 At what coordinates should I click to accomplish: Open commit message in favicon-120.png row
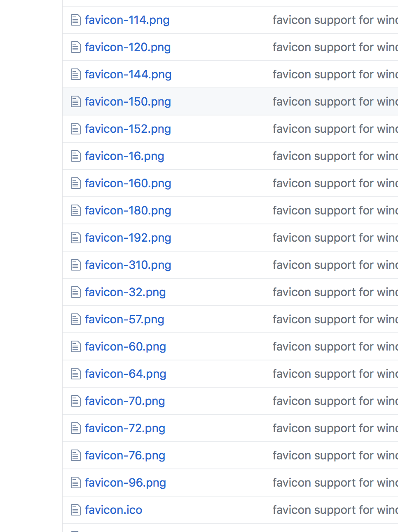(x=335, y=47)
